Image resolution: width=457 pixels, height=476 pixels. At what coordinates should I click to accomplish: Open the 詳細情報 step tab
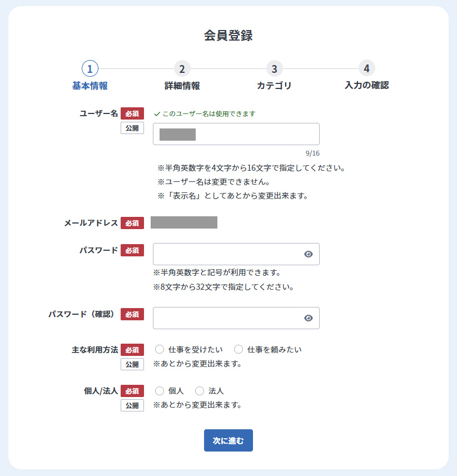[182, 86]
